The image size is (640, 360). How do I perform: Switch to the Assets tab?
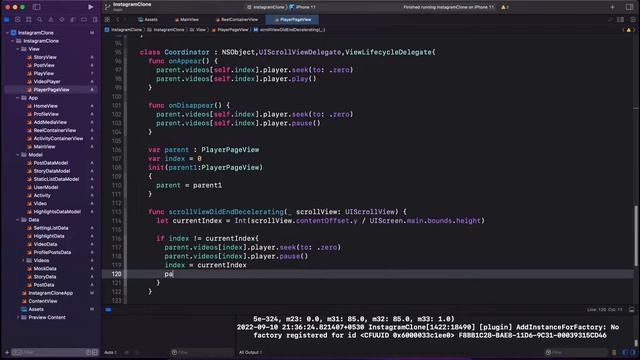(148, 20)
